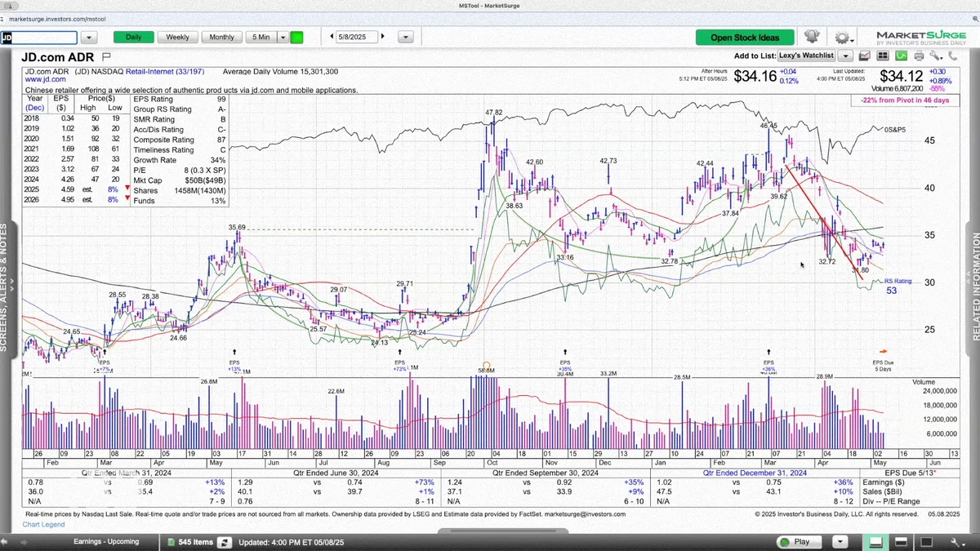Click the stock symbol input field
Screen dimensions: 980x551
[x=39, y=38]
